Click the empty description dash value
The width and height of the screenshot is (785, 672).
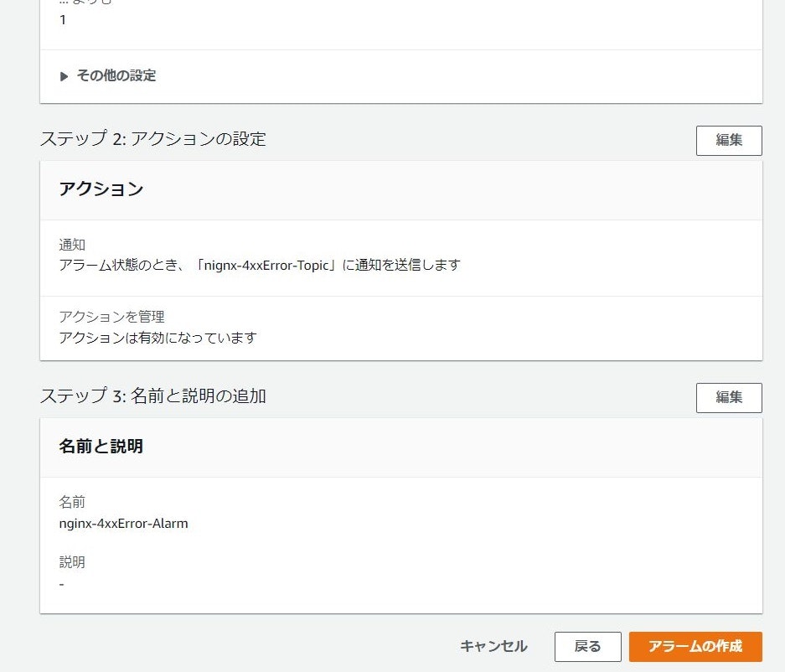coord(62,584)
